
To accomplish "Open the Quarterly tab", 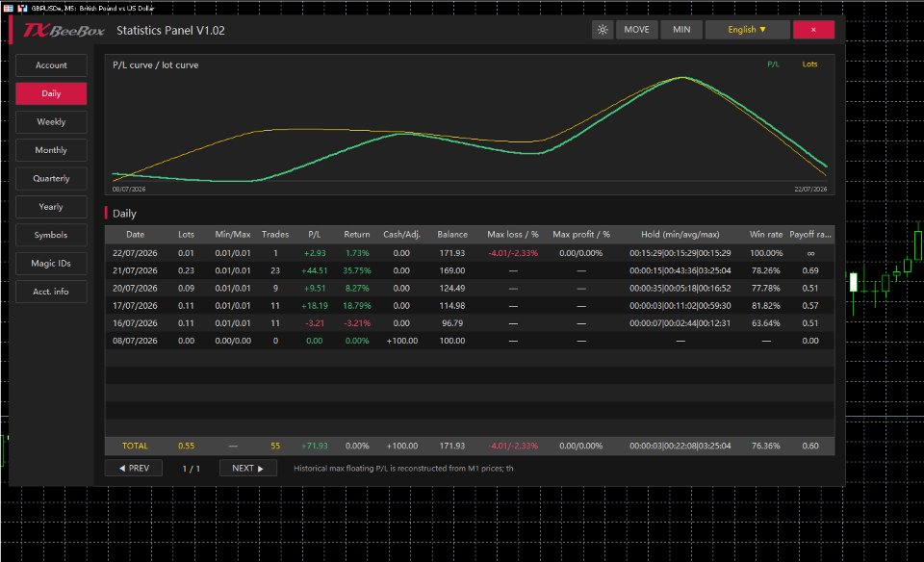I will click(x=51, y=178).
